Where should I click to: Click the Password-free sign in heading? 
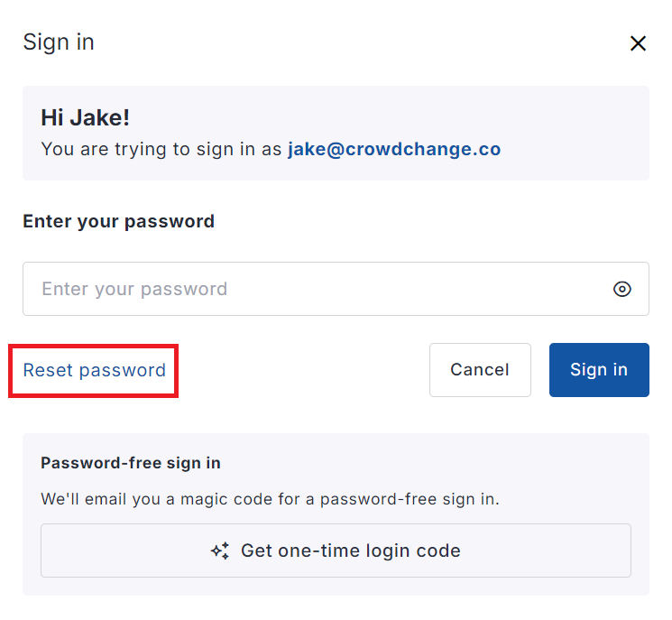tap(131, 463)
